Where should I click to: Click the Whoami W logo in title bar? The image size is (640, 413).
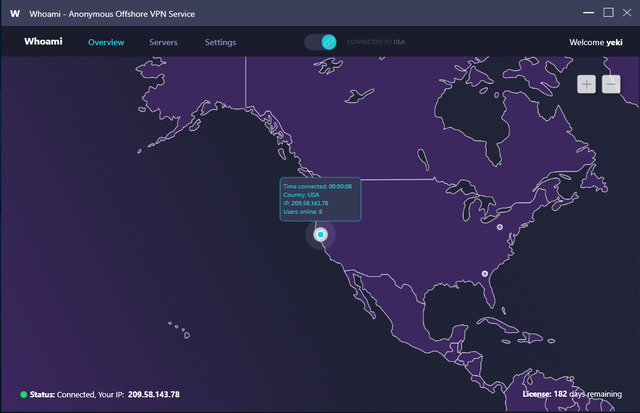coord(15,13)
